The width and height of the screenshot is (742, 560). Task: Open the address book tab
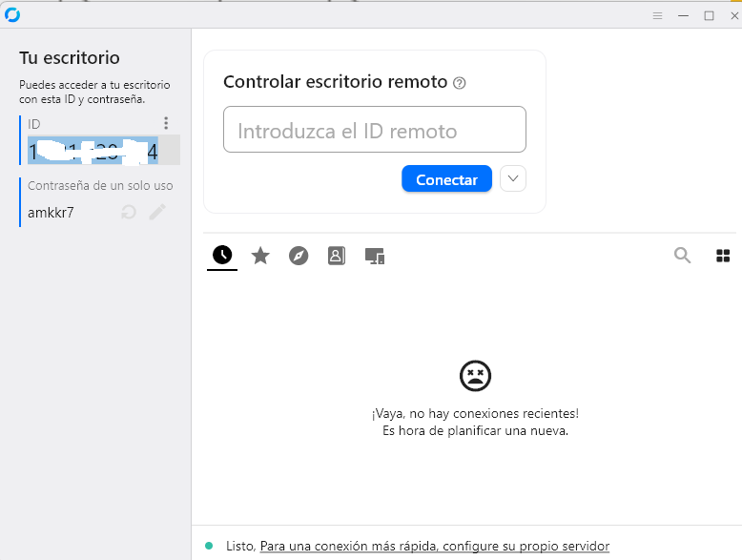[336, 256]
